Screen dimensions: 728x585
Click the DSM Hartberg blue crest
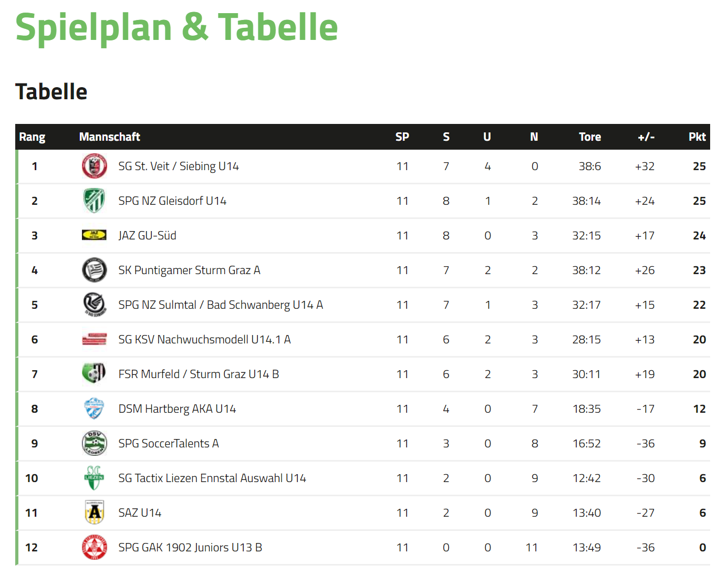tap(95, 409)
